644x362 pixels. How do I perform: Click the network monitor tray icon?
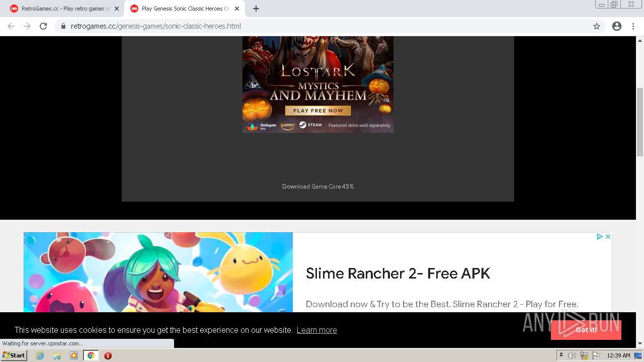[638, 355]
